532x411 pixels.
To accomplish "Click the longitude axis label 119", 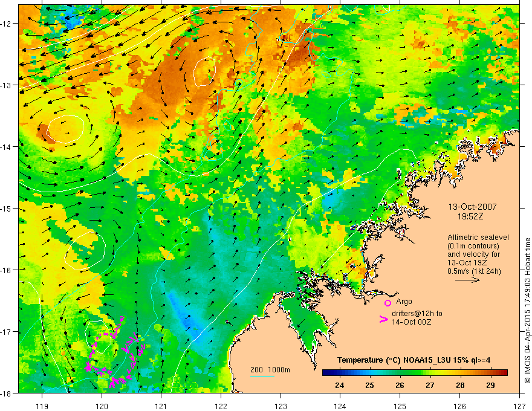I will tap(42, 406).
